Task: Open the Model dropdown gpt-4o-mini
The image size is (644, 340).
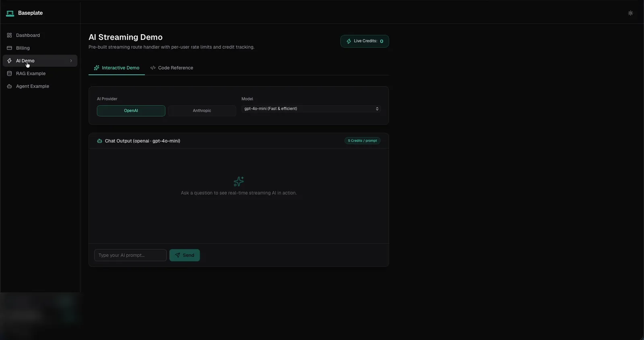Action: tap(311, 109)
